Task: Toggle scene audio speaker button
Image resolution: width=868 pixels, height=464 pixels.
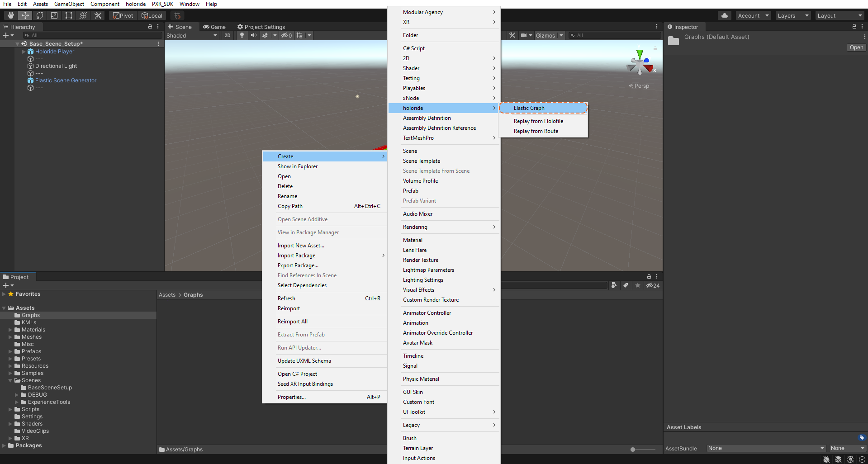Action: click(253, 35)
